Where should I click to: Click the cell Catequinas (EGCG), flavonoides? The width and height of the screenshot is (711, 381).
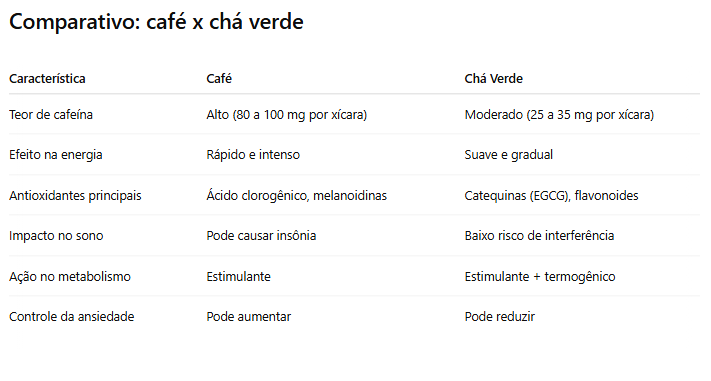551,195
